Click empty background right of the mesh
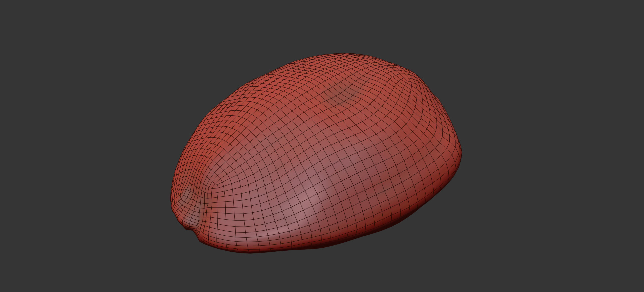The width and height of the screenshot is (644, 292). coord(550,150)
